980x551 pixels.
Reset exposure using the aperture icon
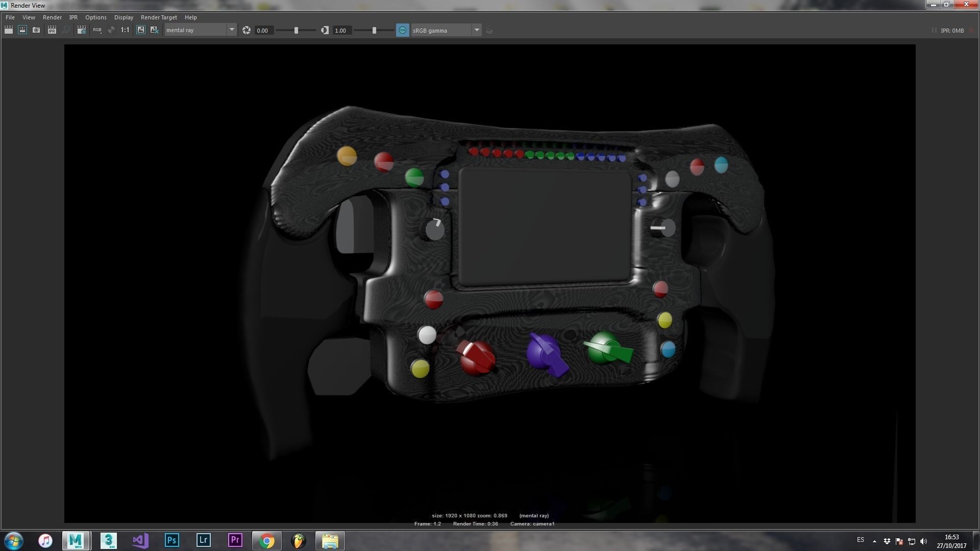point(247,30)
